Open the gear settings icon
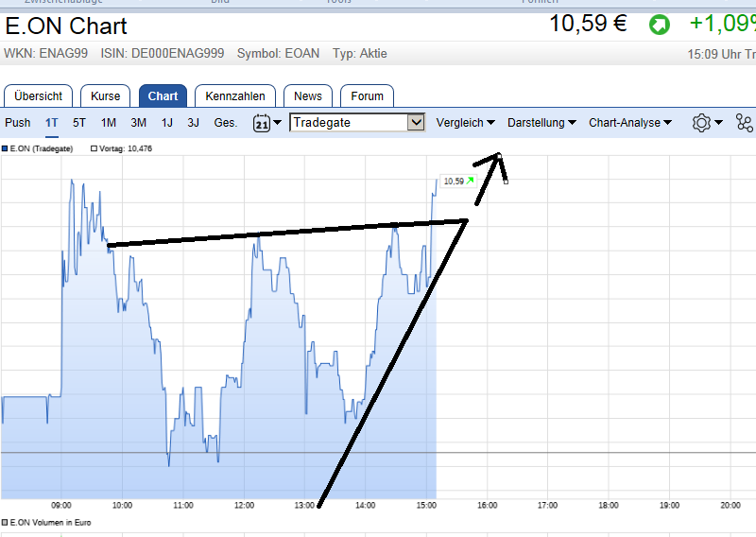 (701, 123)
